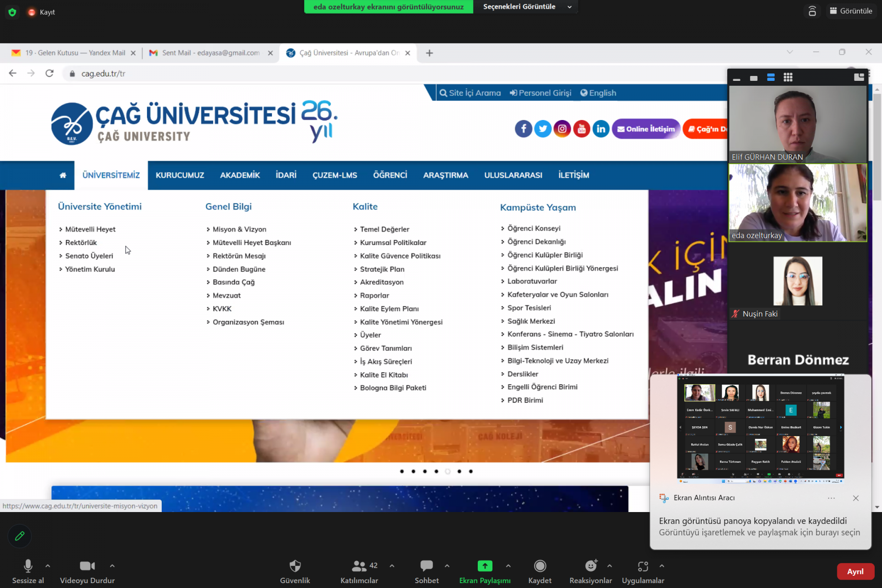Open the Twitter social icon
Image resolution: width=882 pixels, height=588 pixels.
point(542,129)
